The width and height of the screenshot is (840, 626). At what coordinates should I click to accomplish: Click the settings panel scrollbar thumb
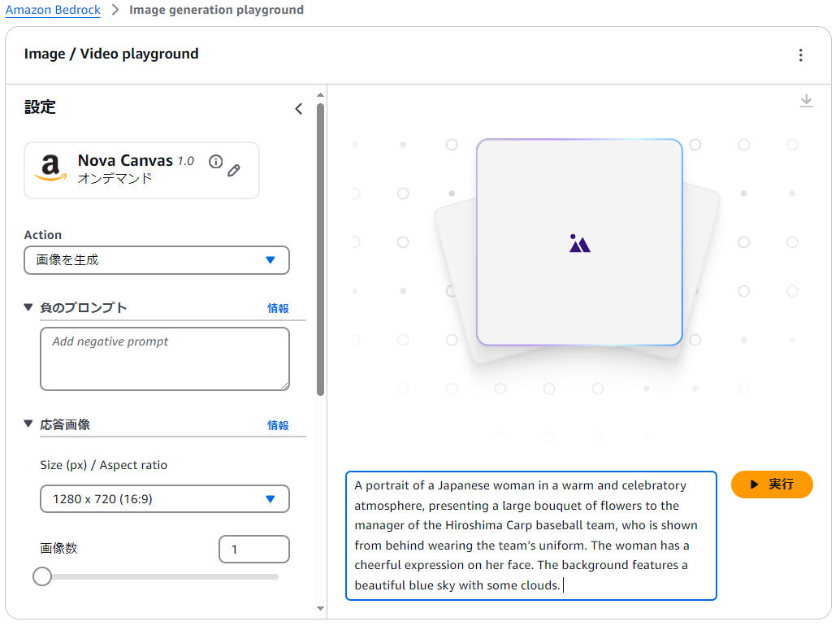point(320,250)
